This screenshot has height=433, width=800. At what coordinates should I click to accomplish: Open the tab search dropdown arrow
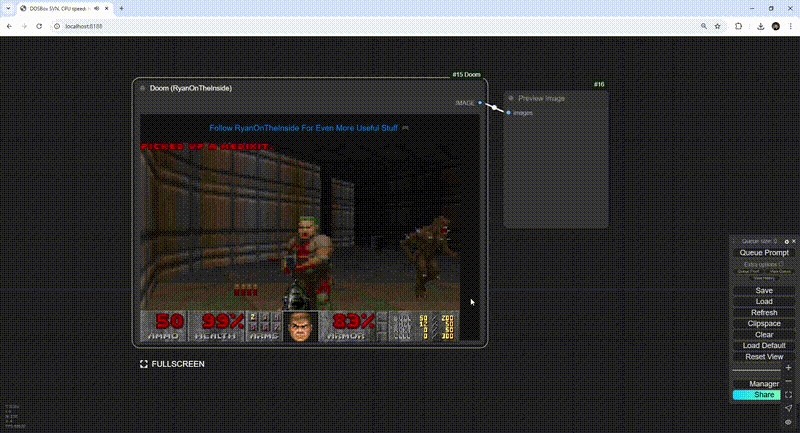pos(8,9)
